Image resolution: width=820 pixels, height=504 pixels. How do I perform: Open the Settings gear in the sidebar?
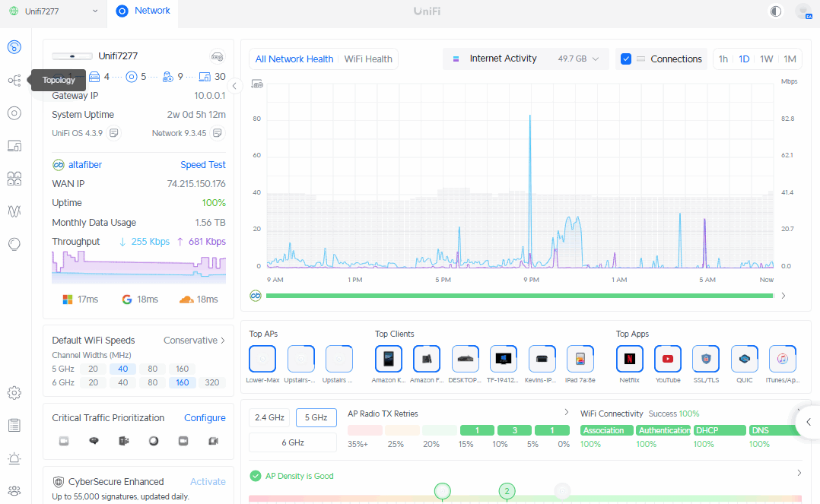pos(14,393)
